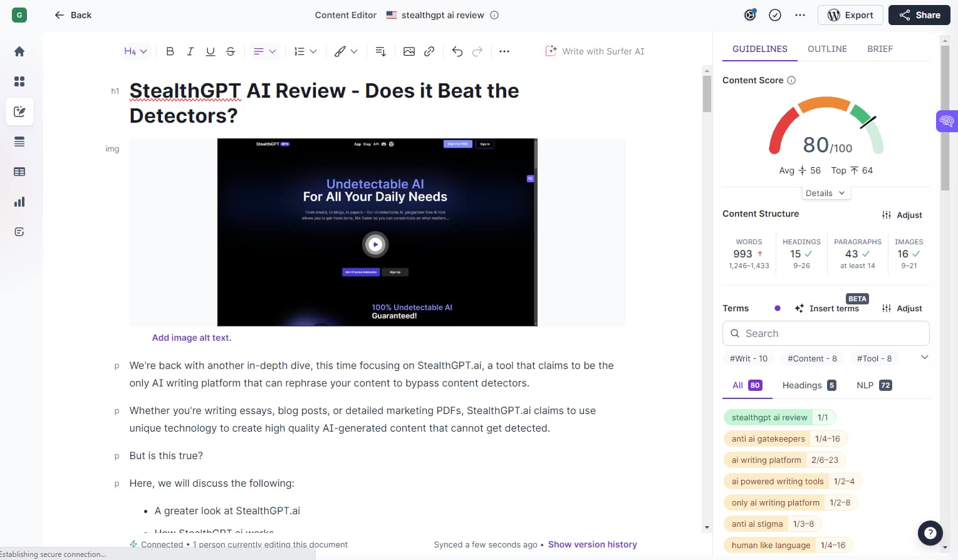This screenshot has width=958, height=560.
Task: Open the H4 heading style dropdown
Action: tap(135, 51)
